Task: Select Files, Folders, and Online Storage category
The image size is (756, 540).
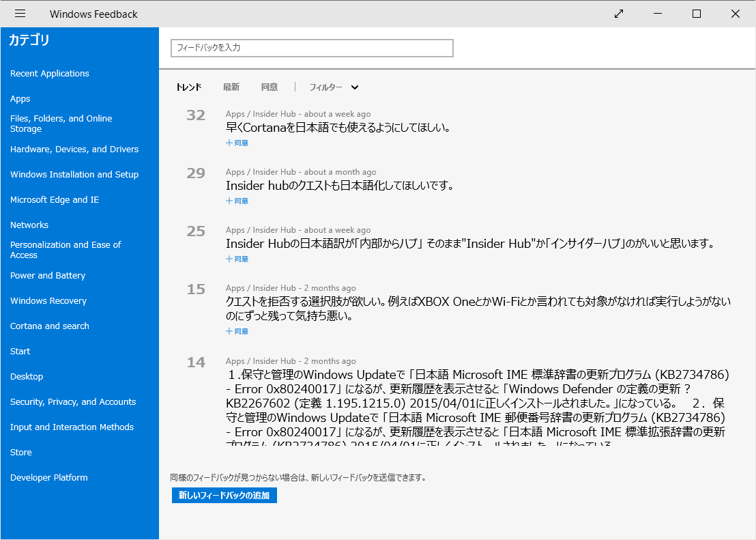Action: click(x=61, y=124)
